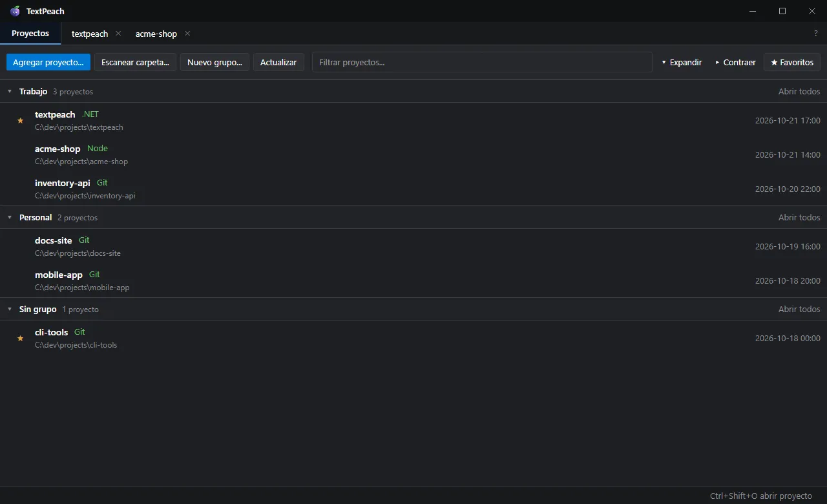The width and height of the screenshot is (827, 504).
Task: Click the Git tag on inventory-api
Action: tap(102, 183)
